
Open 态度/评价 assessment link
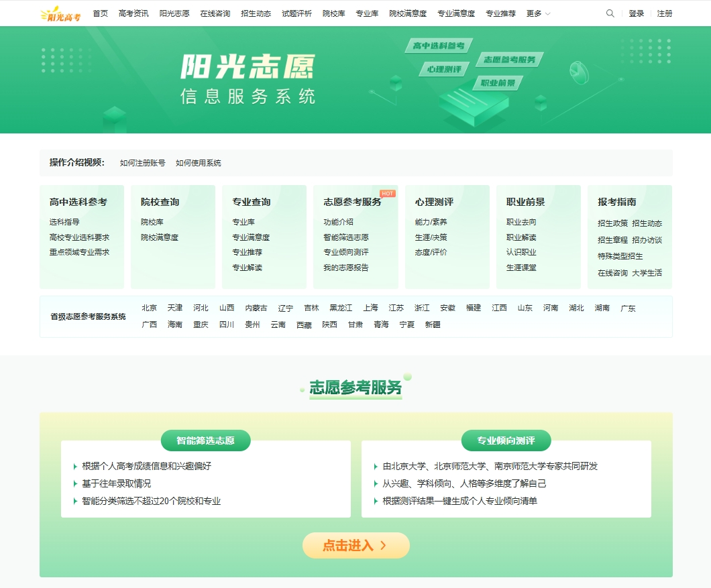tap(431, 252)
